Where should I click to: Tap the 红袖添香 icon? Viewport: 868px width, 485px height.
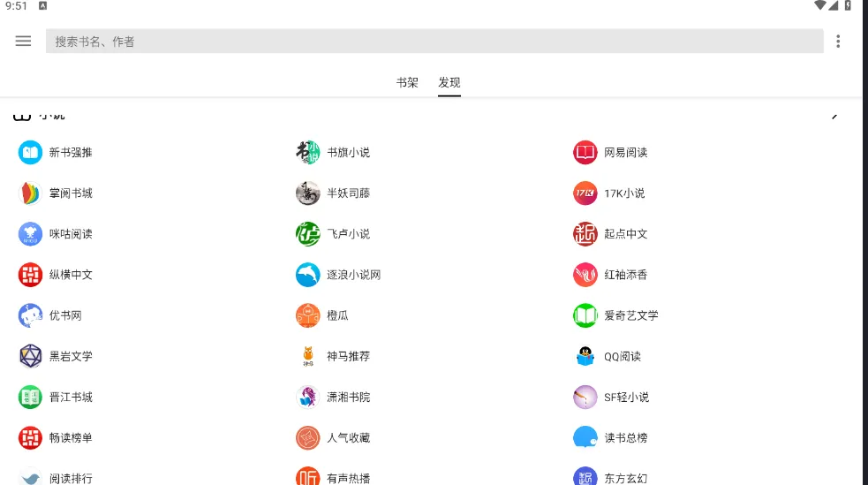pyautogui.click(x=585, y=275)
